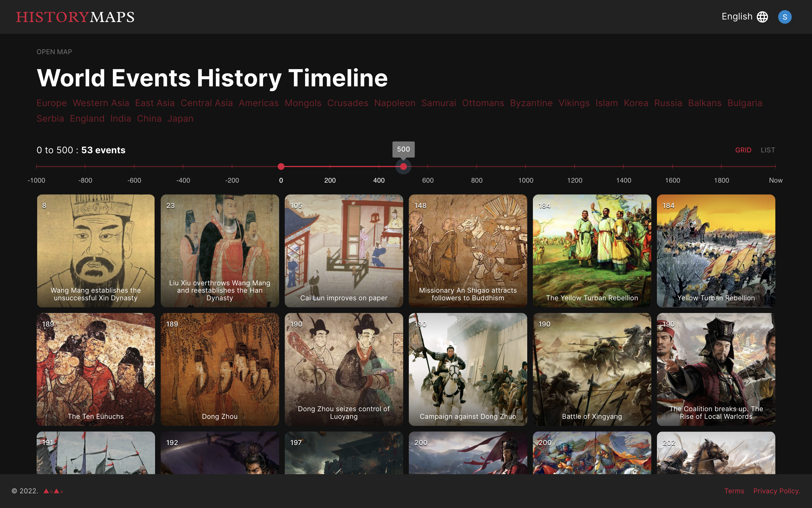The height and width of the screenshot is (508, 812).
Task: Filter by Western Asia
Action: [101, 103]
